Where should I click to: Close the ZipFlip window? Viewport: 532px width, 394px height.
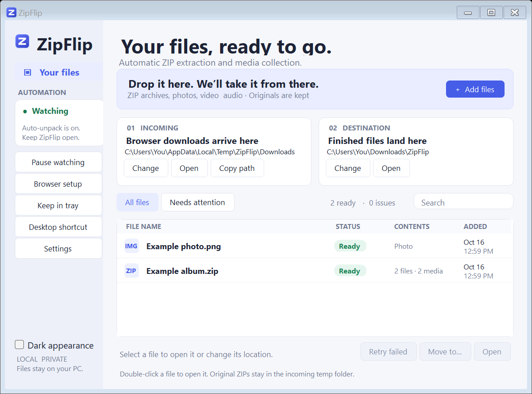click(515, 13)
